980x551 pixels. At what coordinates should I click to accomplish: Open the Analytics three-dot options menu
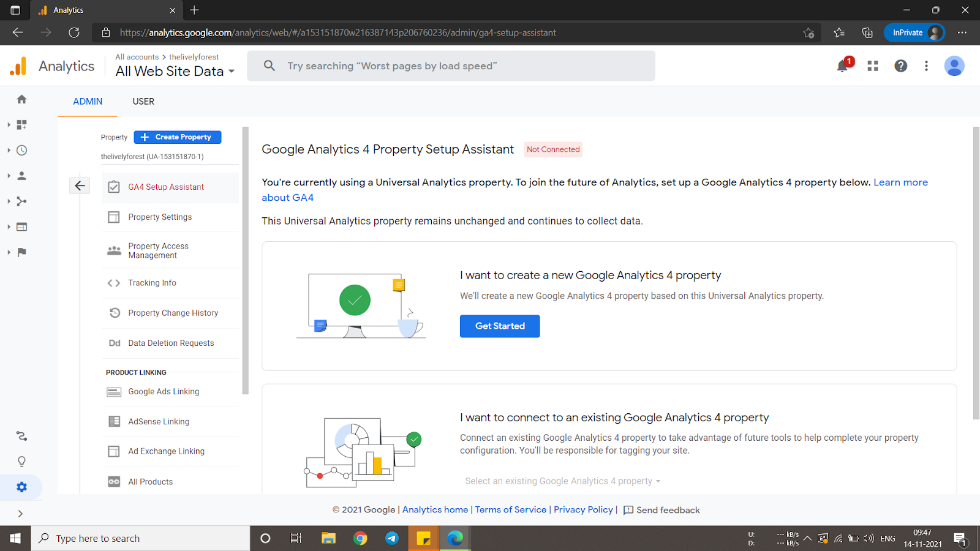coord(926,66)
